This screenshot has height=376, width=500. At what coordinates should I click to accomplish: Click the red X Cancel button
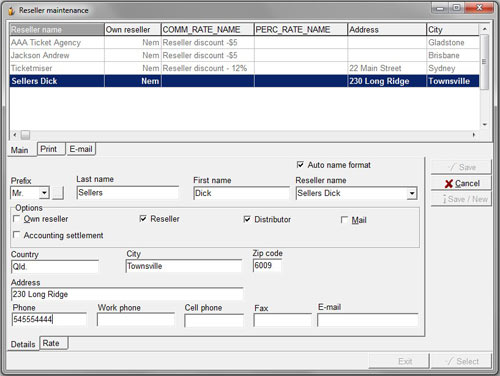461,183
